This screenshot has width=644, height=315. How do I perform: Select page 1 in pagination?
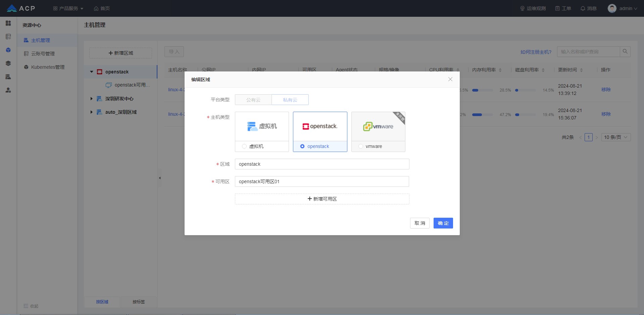[x=588, y=137]
